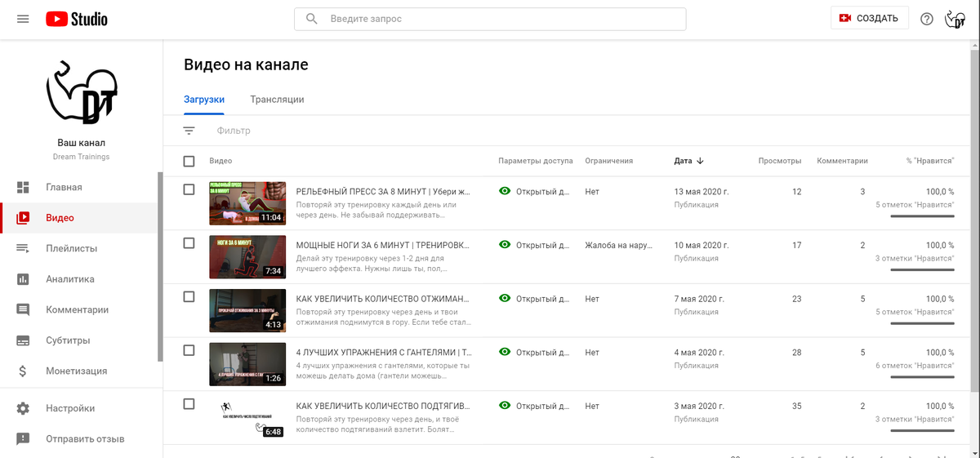
Task: Click the Введите запрос search field
Action: pos(490,19)
